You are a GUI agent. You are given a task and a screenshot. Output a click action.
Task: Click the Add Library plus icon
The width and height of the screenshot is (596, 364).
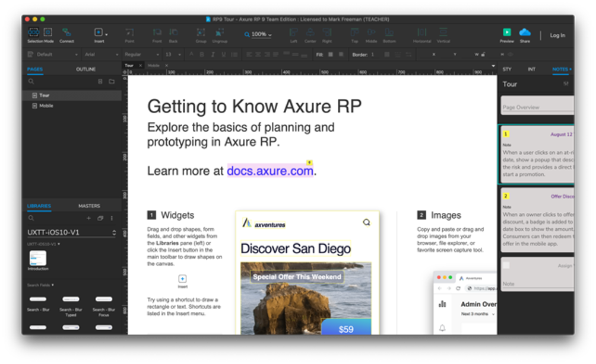(x=89, y=218)
